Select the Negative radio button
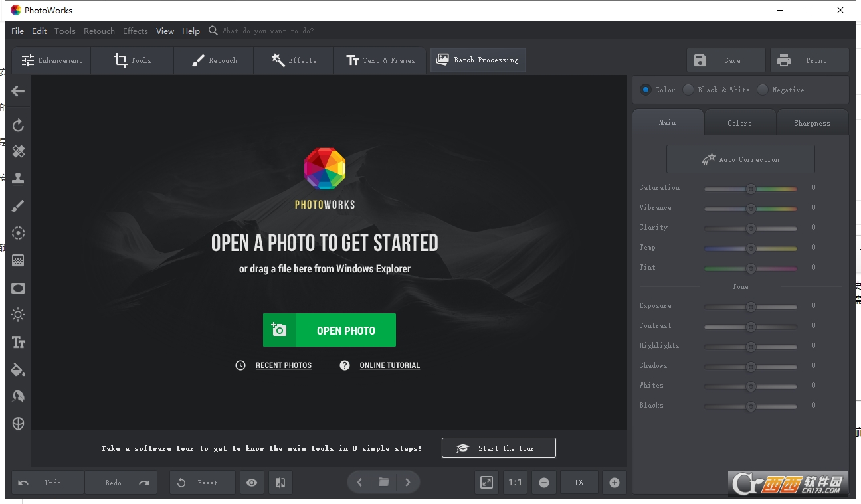Viewport: 861px width, 504px height. click(763, 90)
